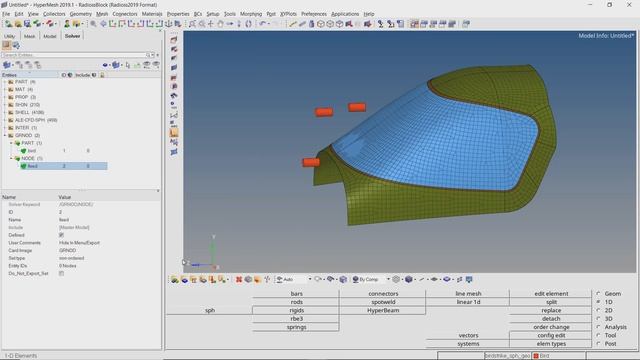Switch to the Model tab
This screenshot has height=360, width=640.
coord(50,36)
